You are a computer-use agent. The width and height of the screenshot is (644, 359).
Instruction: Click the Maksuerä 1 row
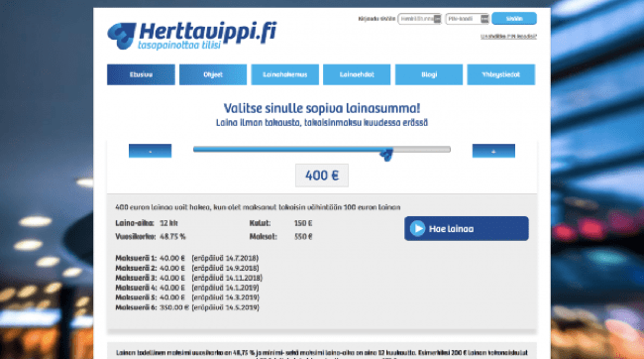point(187,258)
